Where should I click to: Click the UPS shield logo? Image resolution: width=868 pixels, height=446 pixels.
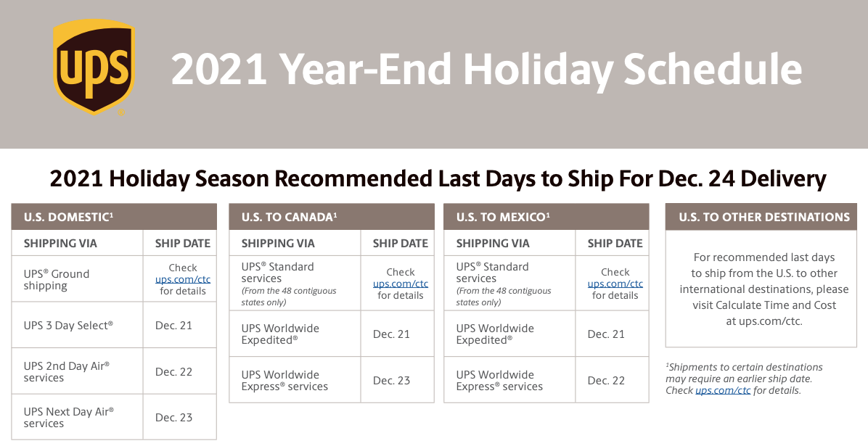point(94,67)
